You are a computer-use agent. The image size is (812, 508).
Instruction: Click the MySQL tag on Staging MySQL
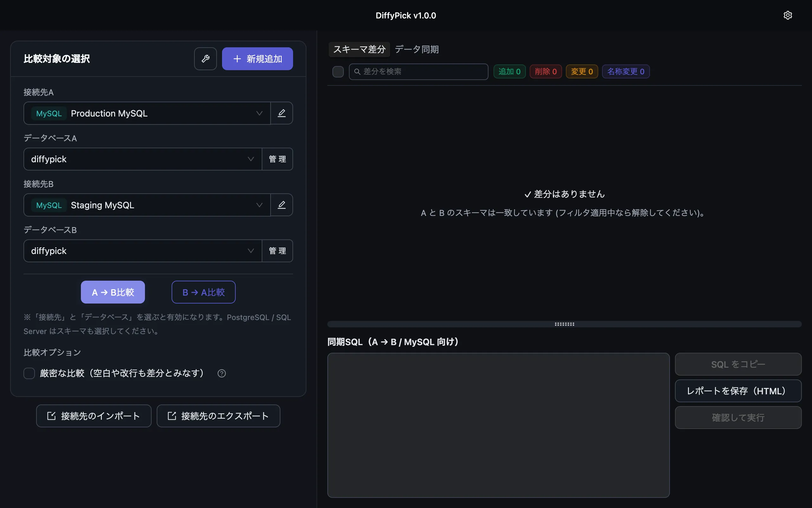pyautogui.click(x=49, y=205)
